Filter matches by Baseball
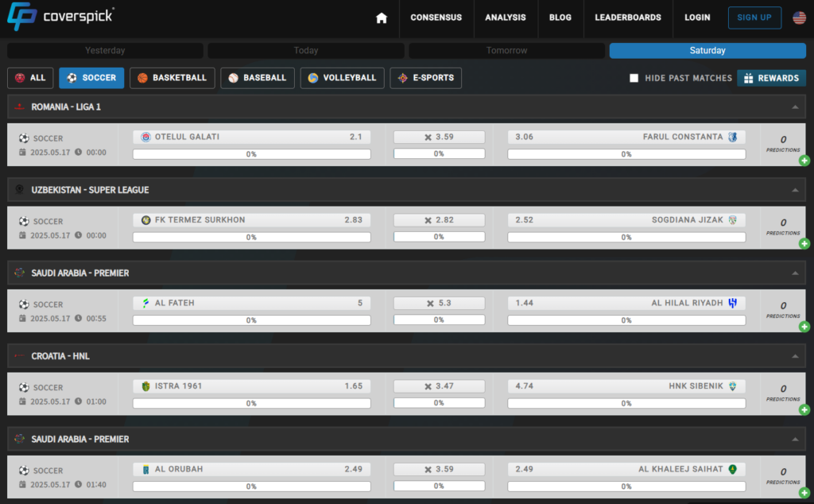This screenshot has height=504, width=814. coord(258,78)
